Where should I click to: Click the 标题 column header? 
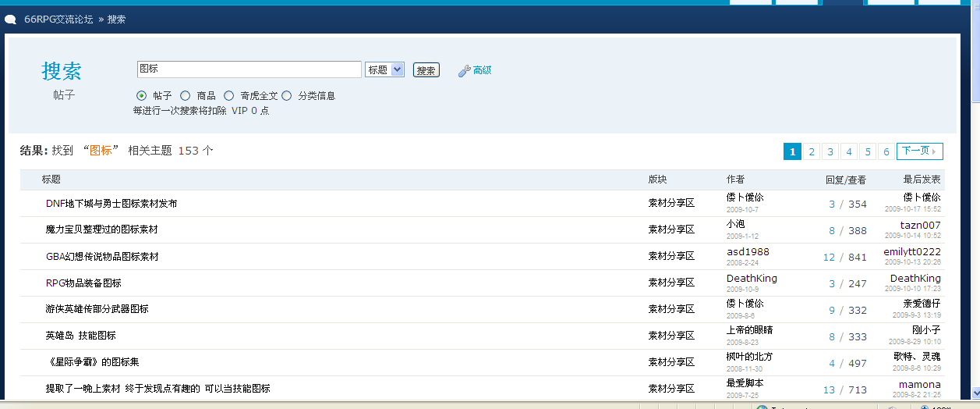tap(51, 180)
